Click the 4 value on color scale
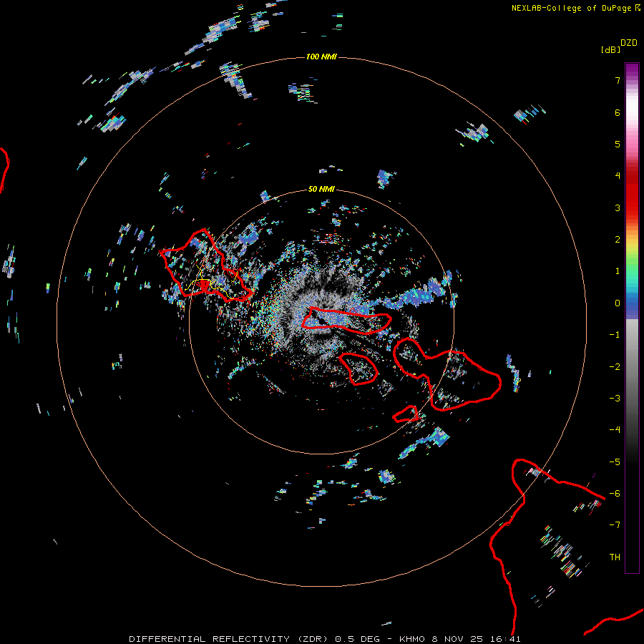This screenshot has height=644, width=644. pyautogui.click(x=618, y=176)
